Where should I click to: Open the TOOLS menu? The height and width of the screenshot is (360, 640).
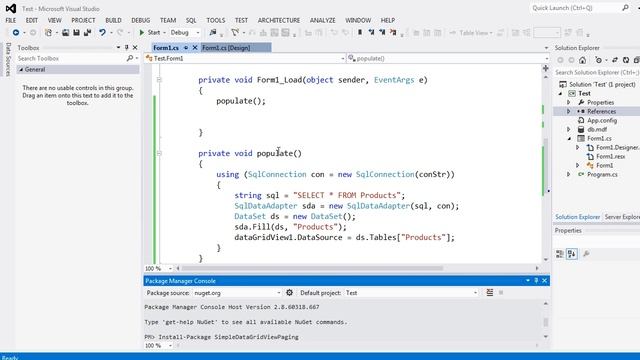pos(216,20)
